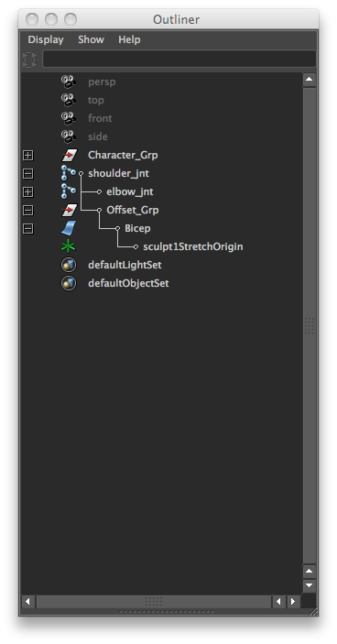Collapse the Offset_Grp node

[27, 211]
